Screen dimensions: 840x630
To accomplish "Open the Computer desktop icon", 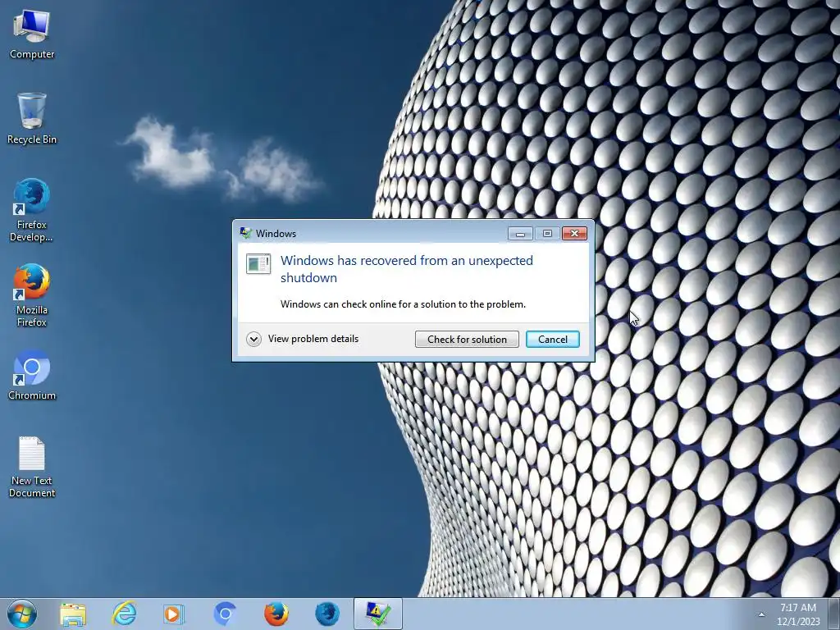I will tap(32, 34).
